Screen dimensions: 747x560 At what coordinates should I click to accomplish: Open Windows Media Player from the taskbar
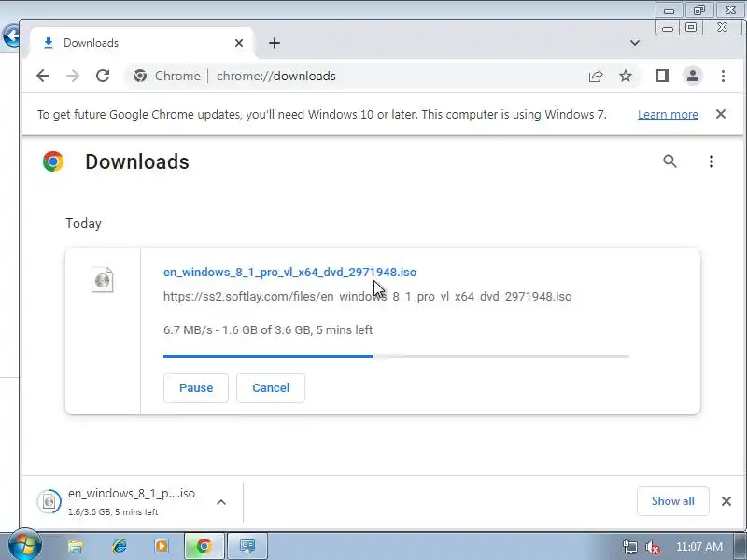(x=162, y=546)
